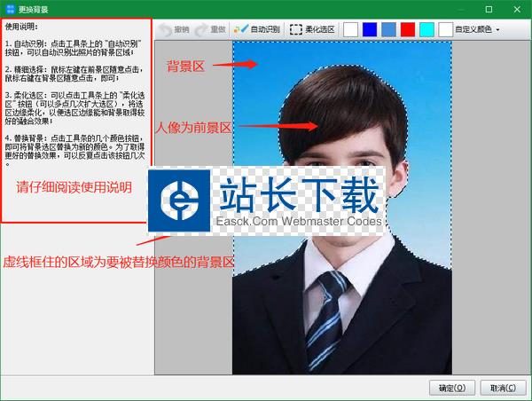
Task: Maximize the 更换背景 window
Action: [488, 8]
